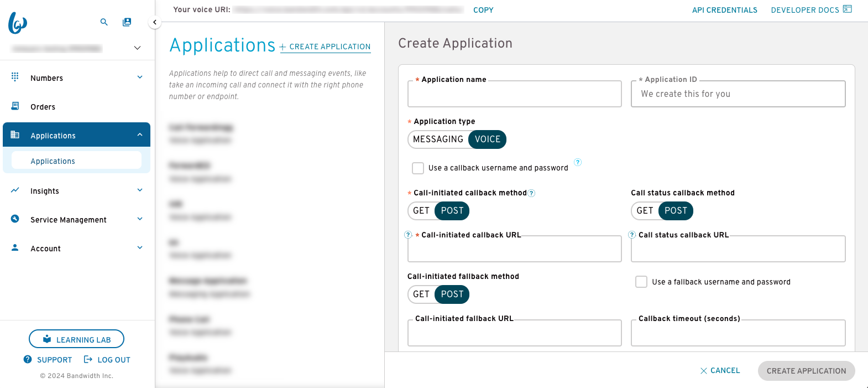Open Insights in the sidebar
Image resolution: width=868 pixels, height=388 pixels.
pos(77,190)
